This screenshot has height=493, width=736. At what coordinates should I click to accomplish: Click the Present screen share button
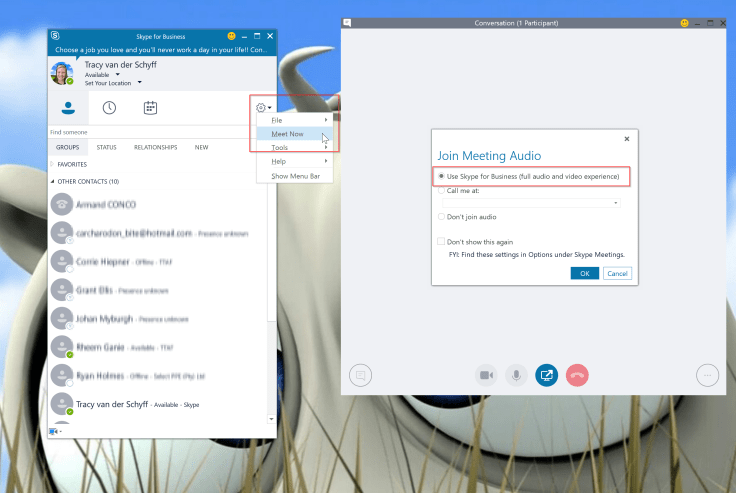point(547,375)
